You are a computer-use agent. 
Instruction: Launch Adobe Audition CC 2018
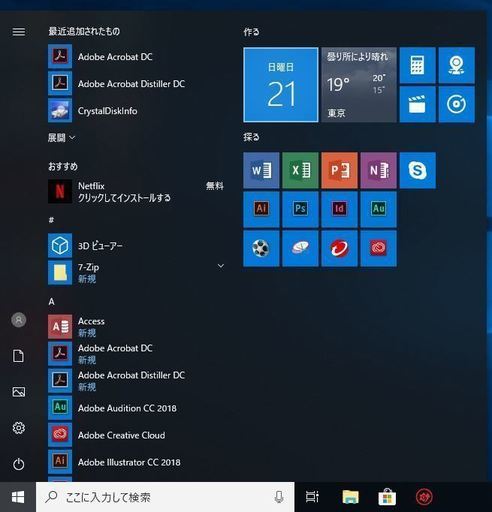137,408
